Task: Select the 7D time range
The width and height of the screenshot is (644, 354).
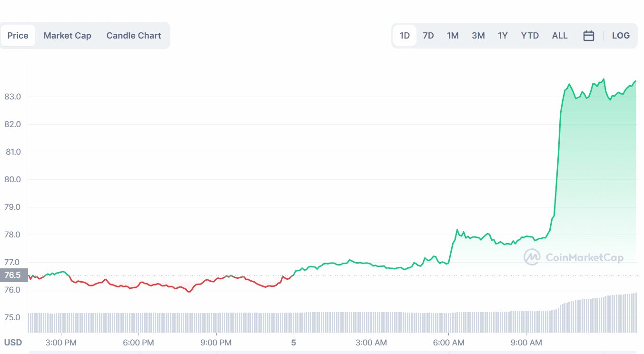Action: (x=428, y=36)
